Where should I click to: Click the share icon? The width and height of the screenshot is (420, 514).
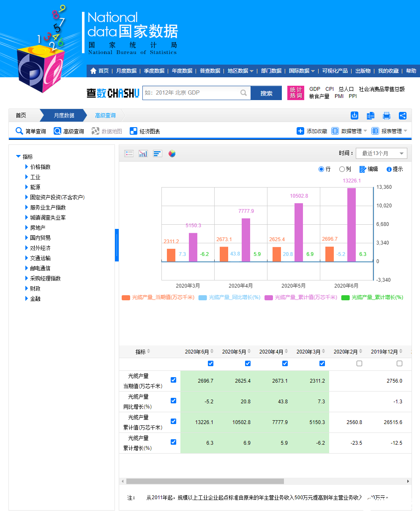tap(402, 115)
